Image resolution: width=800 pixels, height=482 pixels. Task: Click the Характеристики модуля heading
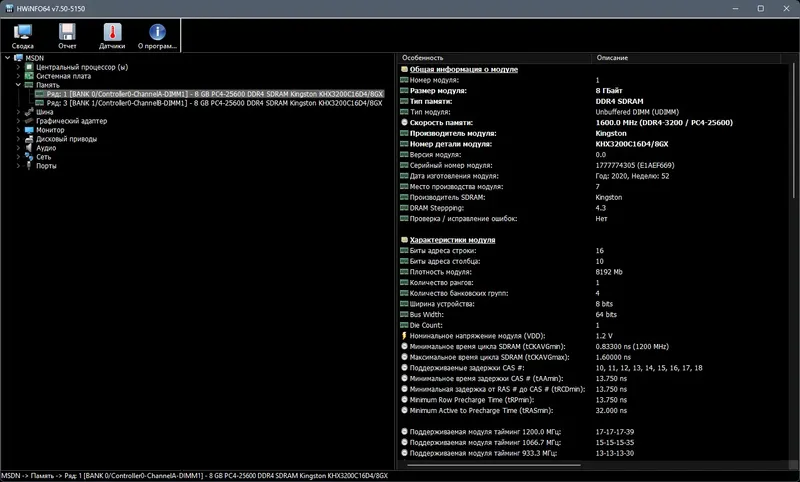pyautogui.click(x=452, y=240)
